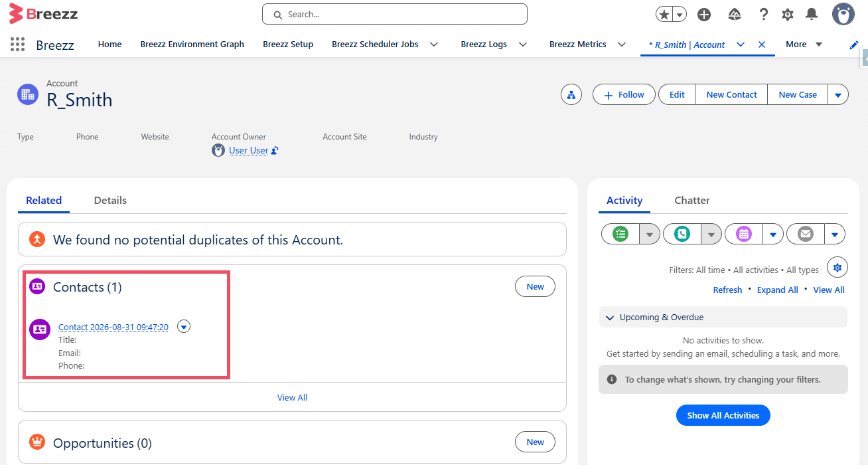
Task: Create a new event calendar icon
Action: point(744,234)
